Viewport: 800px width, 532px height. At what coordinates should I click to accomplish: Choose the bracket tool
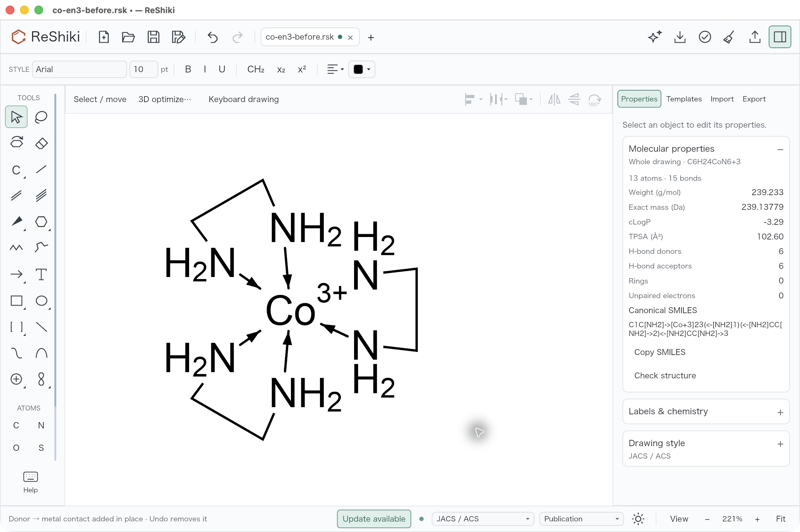(16, 327)
